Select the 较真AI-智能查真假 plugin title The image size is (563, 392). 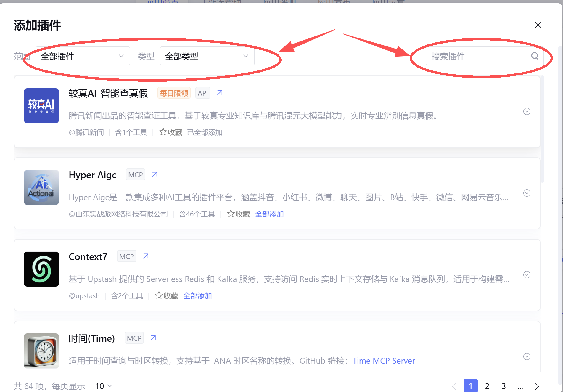pyautogui.click(x=108, y=93)
